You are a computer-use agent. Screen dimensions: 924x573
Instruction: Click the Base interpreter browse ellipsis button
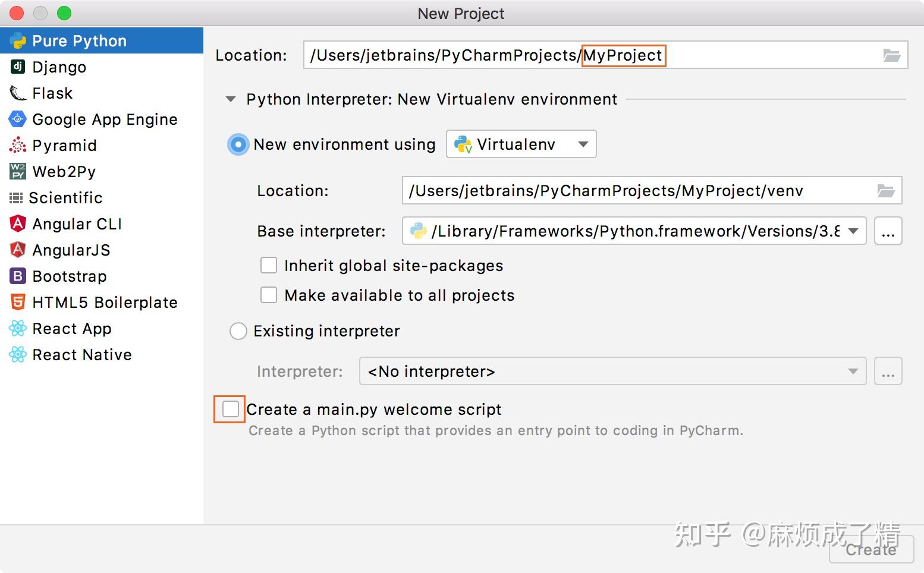pos(888,231)
